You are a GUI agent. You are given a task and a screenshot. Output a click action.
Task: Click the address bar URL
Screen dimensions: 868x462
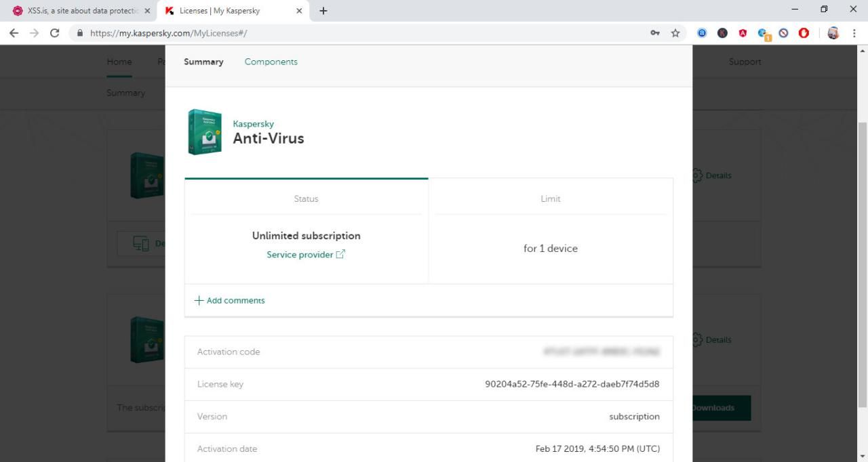click(168, 33)
